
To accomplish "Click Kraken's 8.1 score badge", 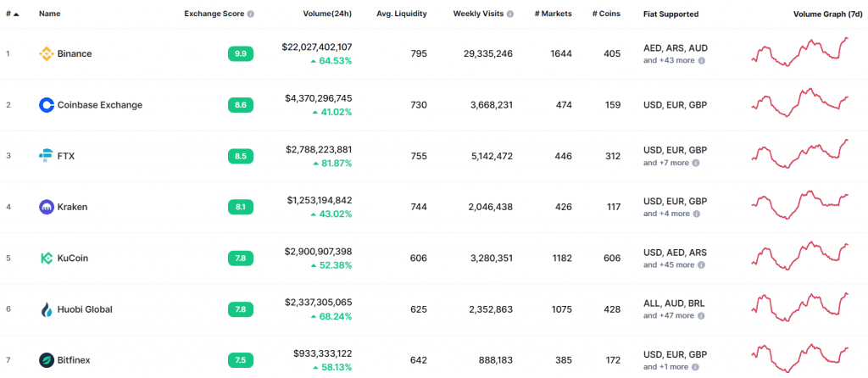I will point(241,207).
